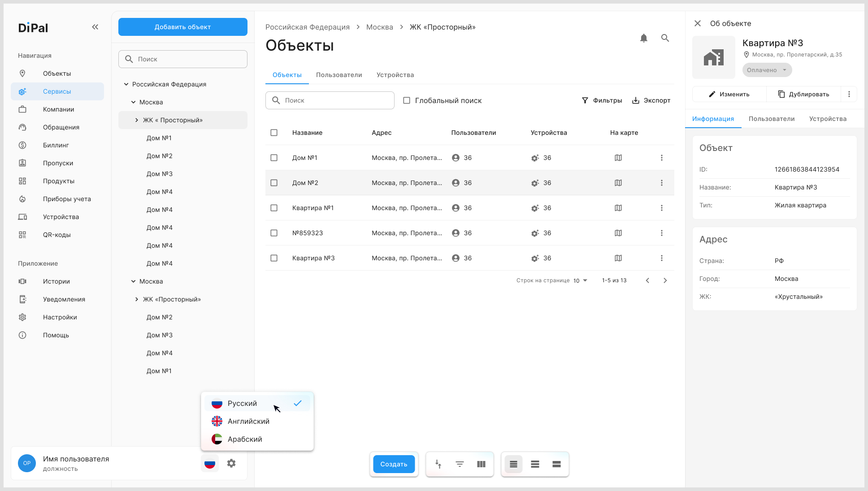Enable the Глобальный поиск checkbox
Image resolution: width=868 pixels, height=491 pixels.
(407, 100)
